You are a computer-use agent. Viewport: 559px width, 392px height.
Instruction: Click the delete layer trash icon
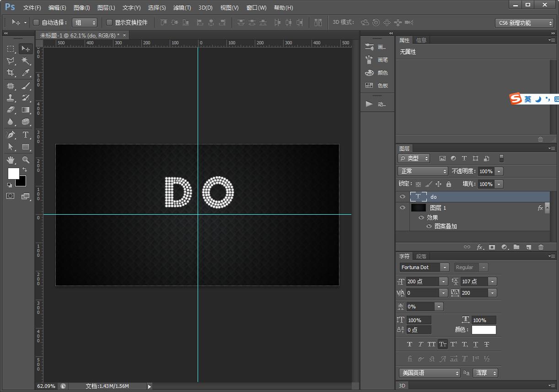[541, 247]
